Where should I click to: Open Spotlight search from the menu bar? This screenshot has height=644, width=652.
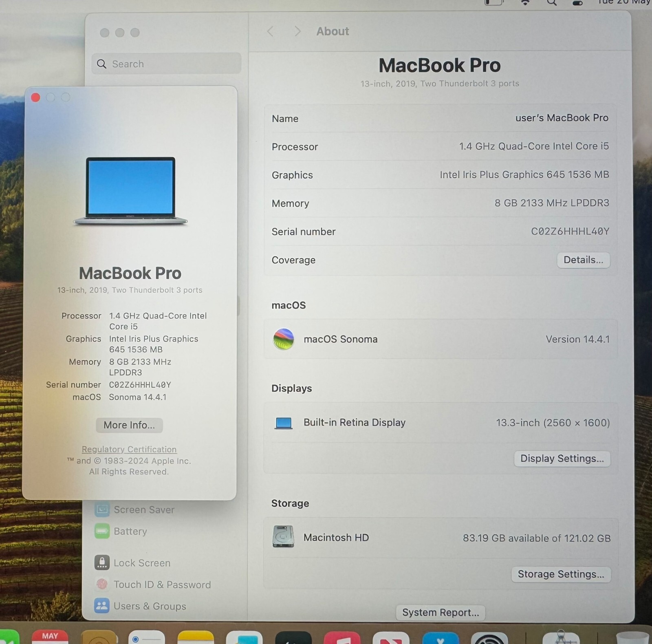click(x=552, y=2)
